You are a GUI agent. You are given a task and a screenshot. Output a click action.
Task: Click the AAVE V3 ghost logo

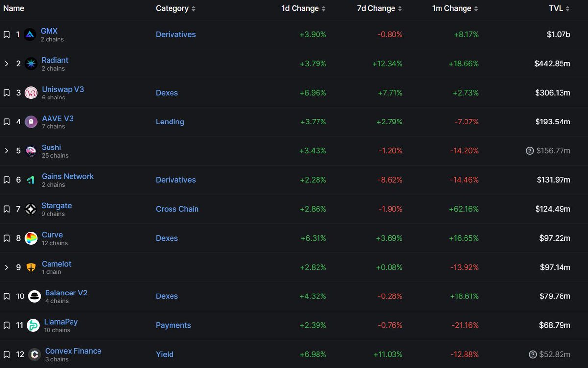(31, 122)
